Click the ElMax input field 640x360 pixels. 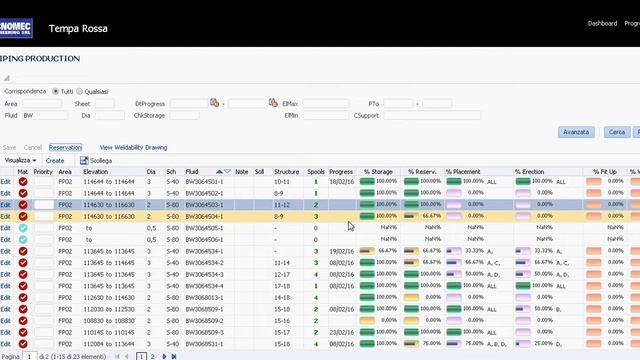[x=326, y=104]
